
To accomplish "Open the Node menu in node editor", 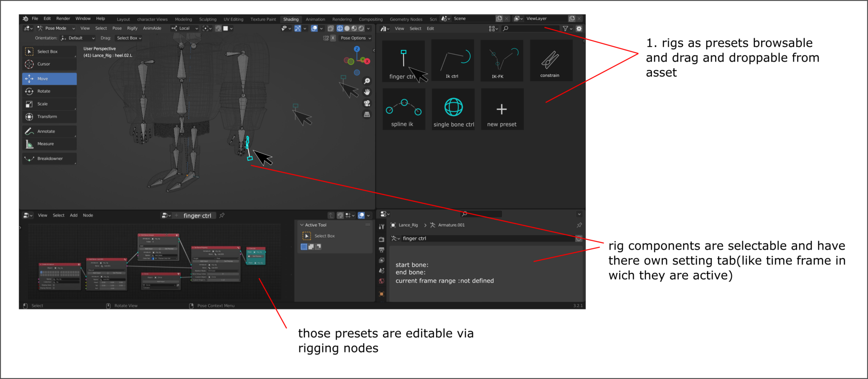I will [x=88, y=215].
